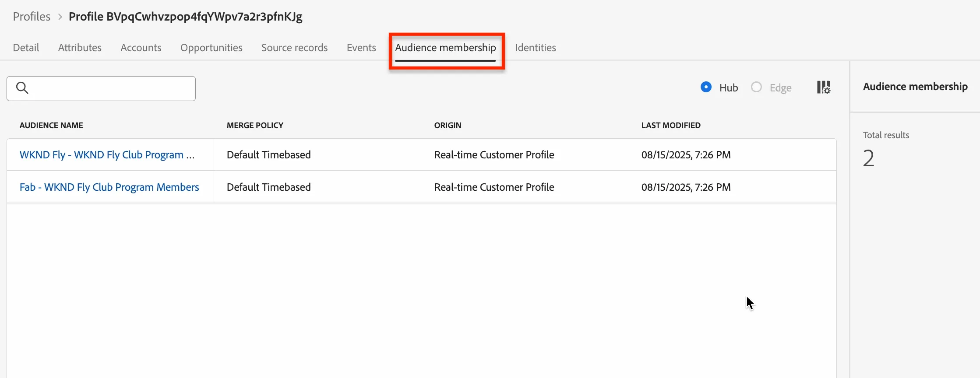The width and height of the screenshot is (980, 378).
Task: Go to the Source records tab
Action: (295, 47)
